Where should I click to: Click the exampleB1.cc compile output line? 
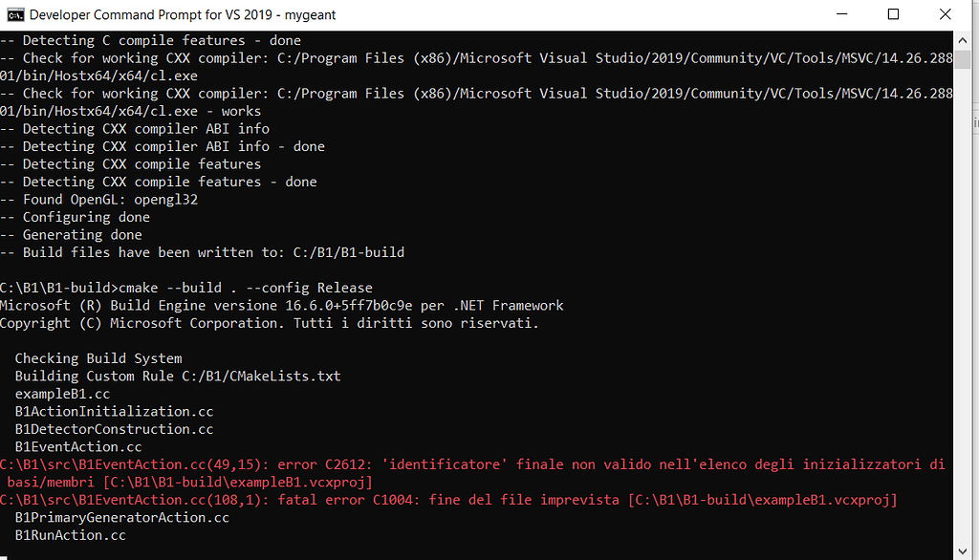[x=62, y=393]
